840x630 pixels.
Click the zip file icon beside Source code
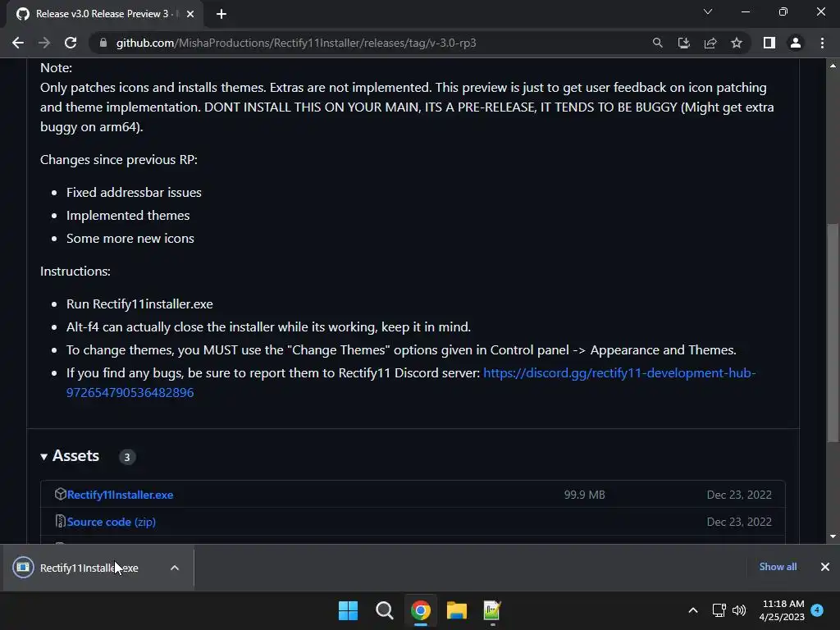[x=60, y=521]
